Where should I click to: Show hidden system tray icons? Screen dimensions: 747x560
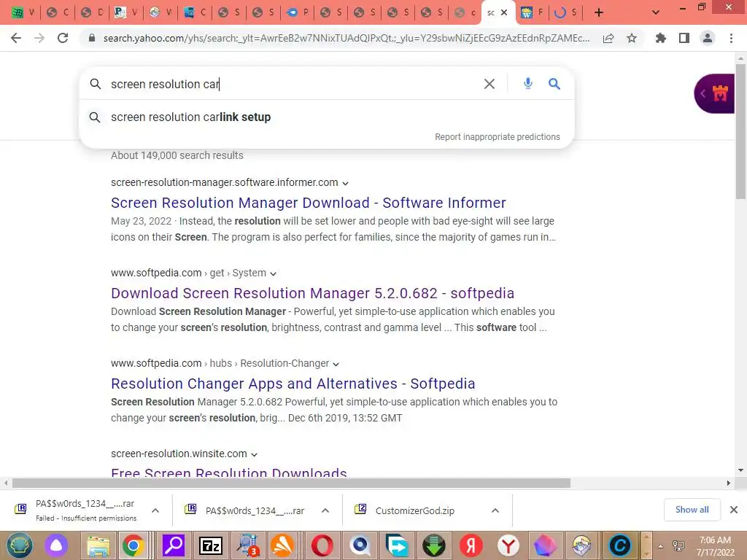point(660,546)
